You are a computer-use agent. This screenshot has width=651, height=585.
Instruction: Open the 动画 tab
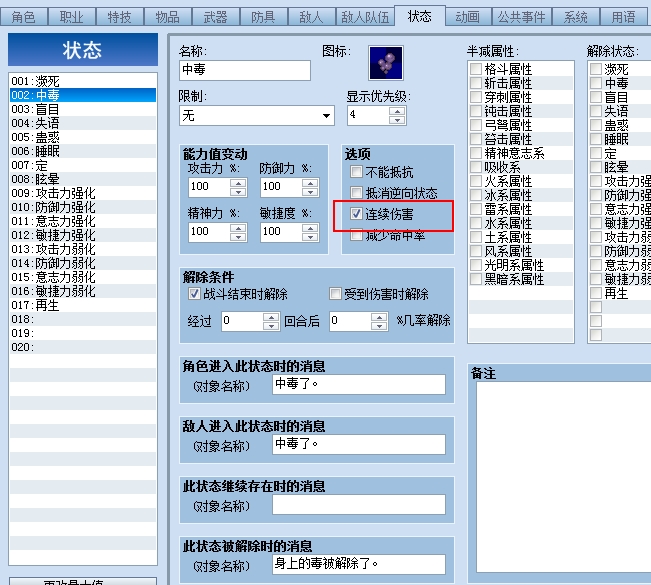click(x=467, y=17)
